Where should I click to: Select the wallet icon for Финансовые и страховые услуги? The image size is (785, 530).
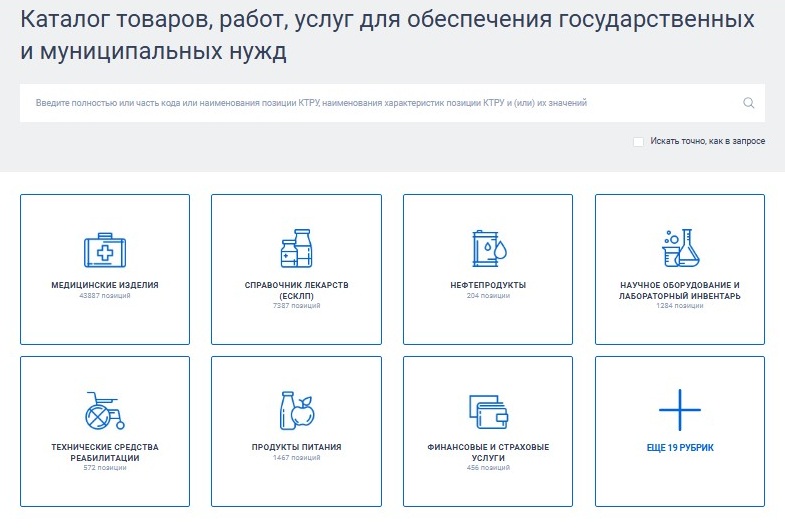tap(489, 411)
